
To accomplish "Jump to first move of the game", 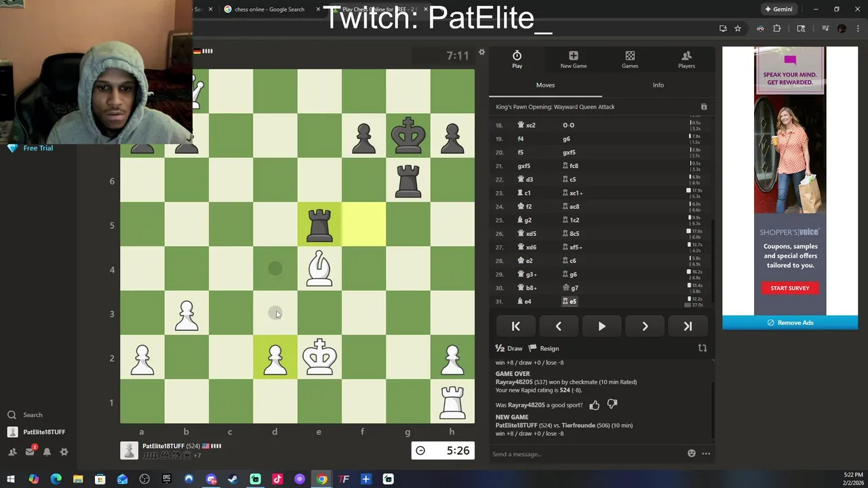I will coord(515,327).
